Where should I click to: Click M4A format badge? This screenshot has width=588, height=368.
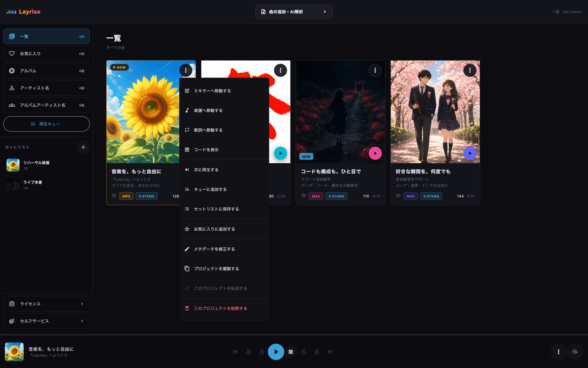[x=316, y=196]
